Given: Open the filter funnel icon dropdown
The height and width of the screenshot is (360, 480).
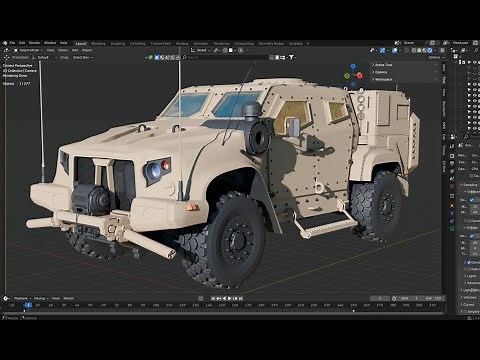Looking at the screenshot, I should pos(292,58).
